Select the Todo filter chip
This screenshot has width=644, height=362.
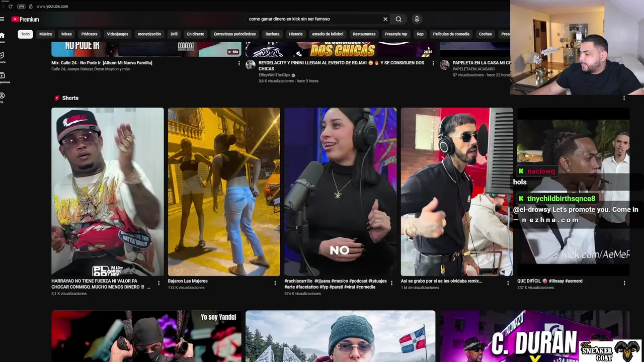25,34
